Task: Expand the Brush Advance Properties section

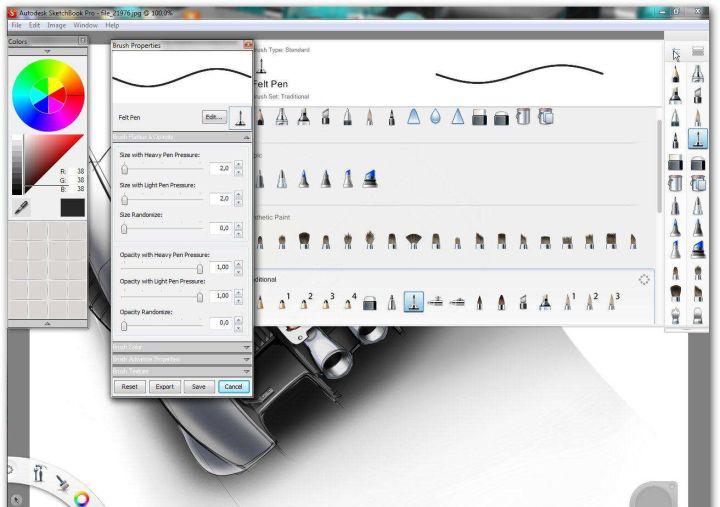Action: click(x=246, y=359)
